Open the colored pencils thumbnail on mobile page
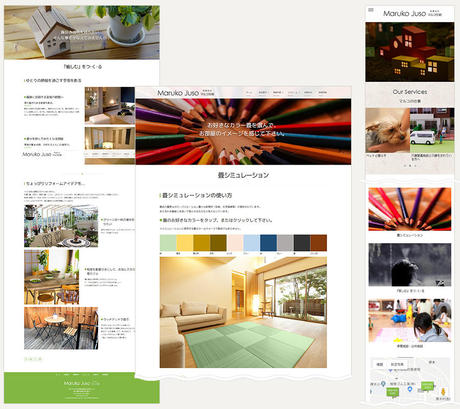Viewport: 460px width, 409px height. (x=410, y=209)
